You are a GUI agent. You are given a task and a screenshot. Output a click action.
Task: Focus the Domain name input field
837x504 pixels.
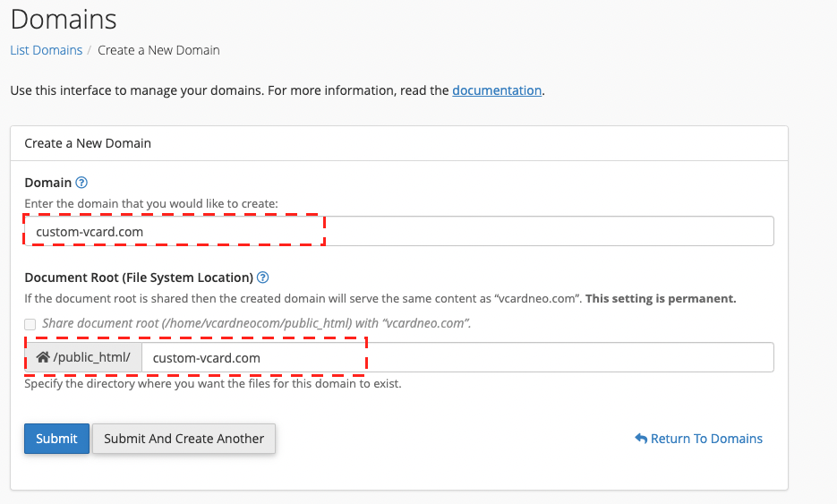click(x=398, y=231)
